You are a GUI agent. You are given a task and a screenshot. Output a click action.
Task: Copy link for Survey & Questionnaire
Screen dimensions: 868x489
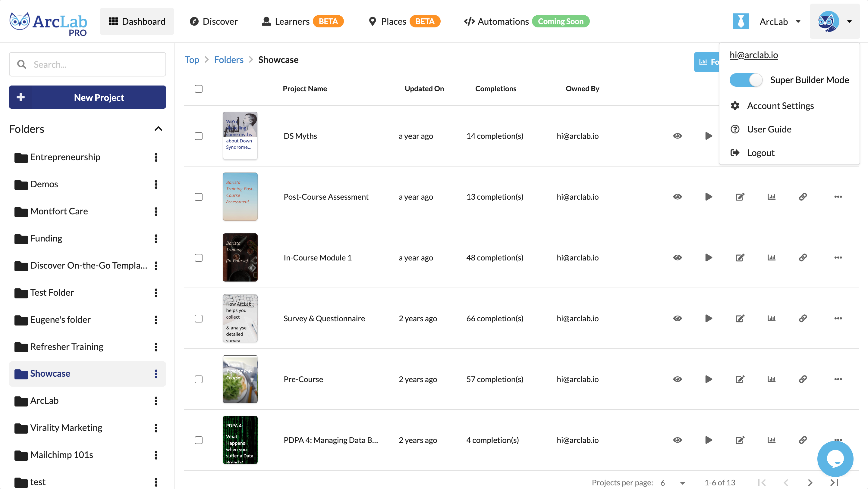[803, 318]
